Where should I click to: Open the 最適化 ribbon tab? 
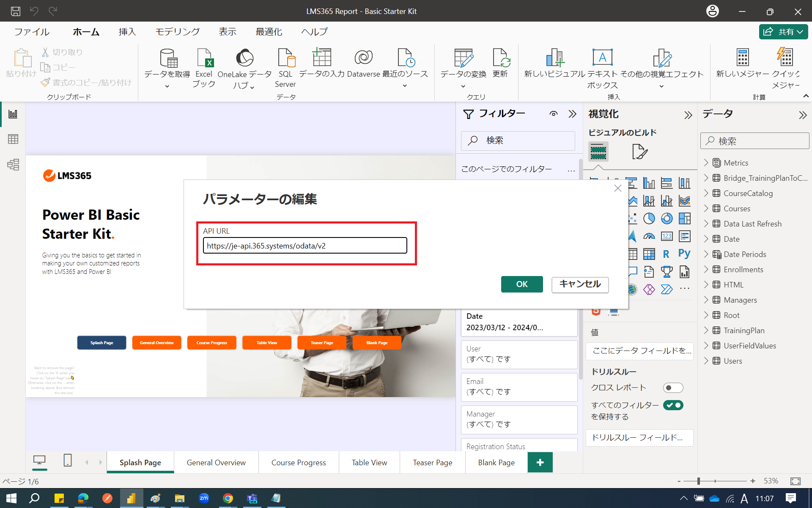click(269, 32)
